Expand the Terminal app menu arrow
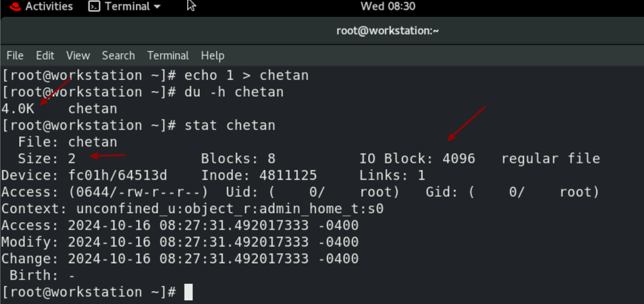Viewport: 644px width, 304px height. [156, 7]
